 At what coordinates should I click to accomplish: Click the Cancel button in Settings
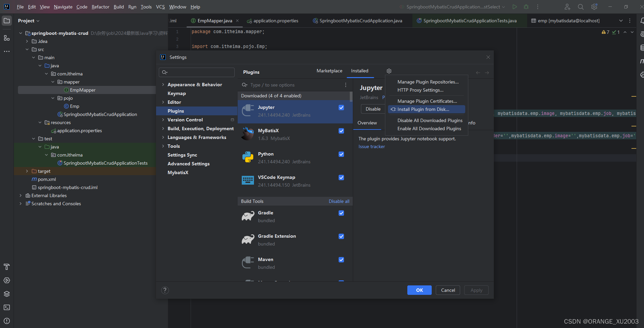coord(448,290)
